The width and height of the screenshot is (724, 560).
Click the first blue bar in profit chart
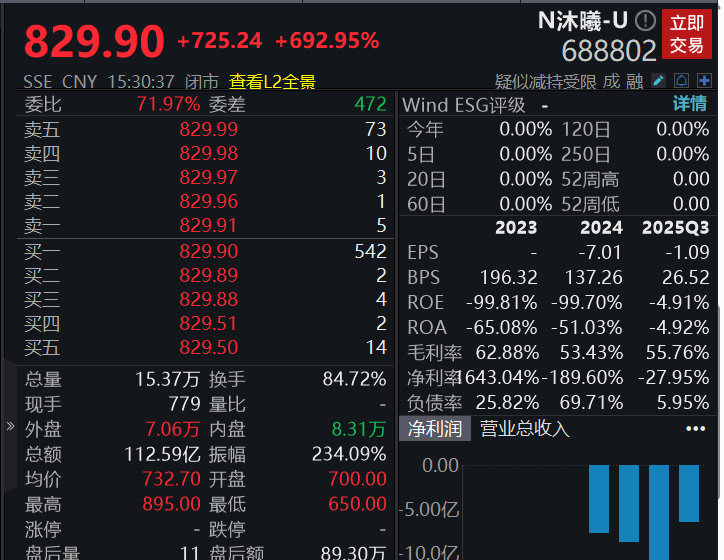(x=598, y=498)
